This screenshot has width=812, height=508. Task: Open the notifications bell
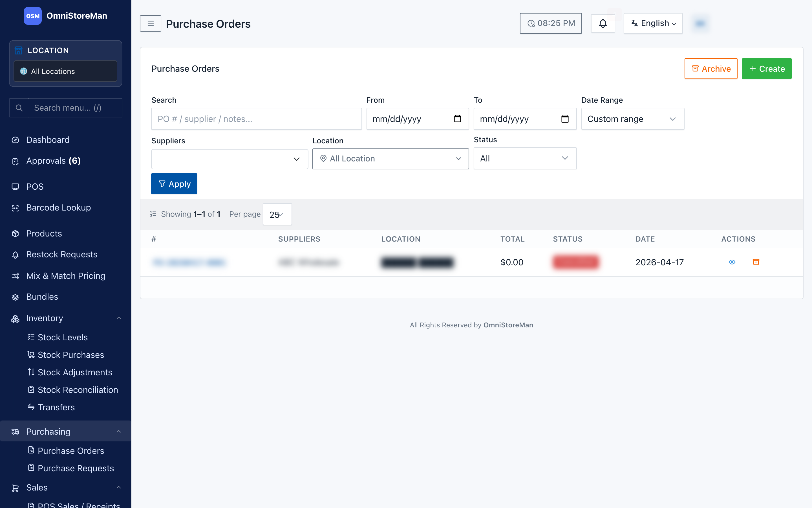pyautogui.click(x=603, y=23)
